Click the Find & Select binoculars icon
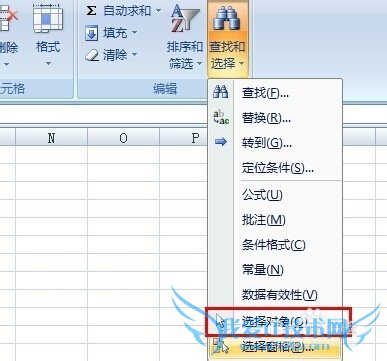The height and width of the screenshot is (361, 387). [x=227, y=19]
